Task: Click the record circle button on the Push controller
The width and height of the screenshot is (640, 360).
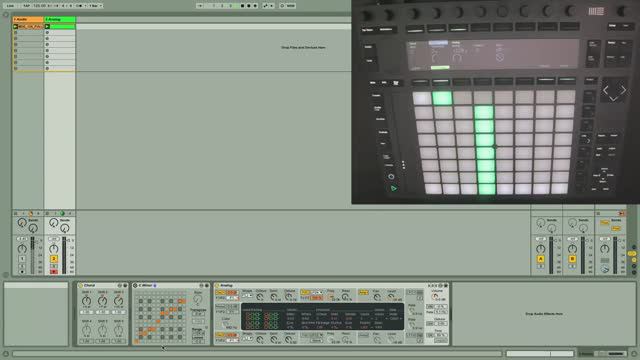Action: point(391,176)
